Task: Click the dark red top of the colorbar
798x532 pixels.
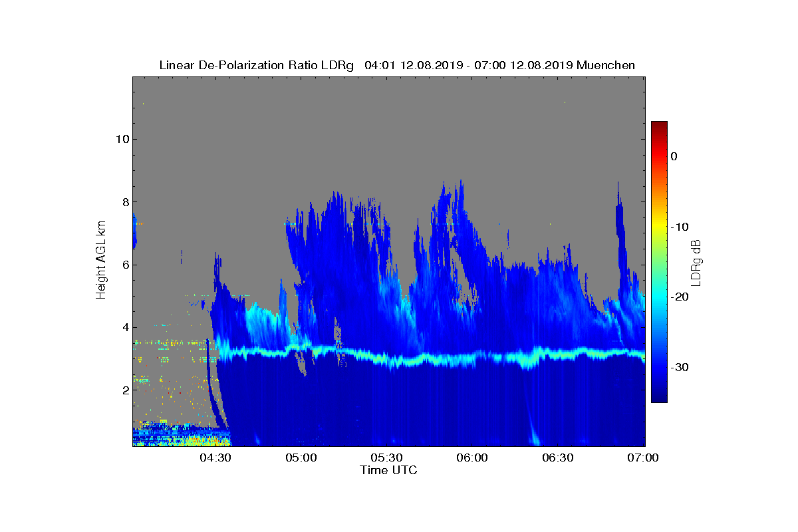Action: [659, 126]
